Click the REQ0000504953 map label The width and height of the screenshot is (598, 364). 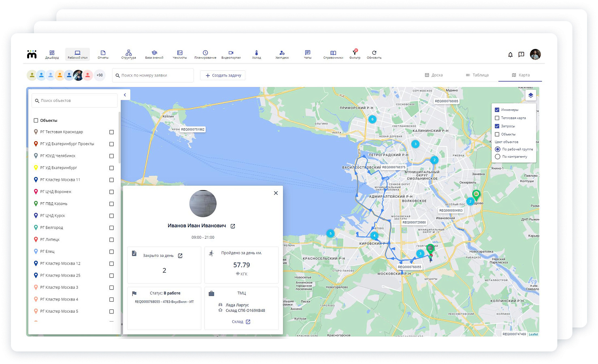[x=451, y=210]
